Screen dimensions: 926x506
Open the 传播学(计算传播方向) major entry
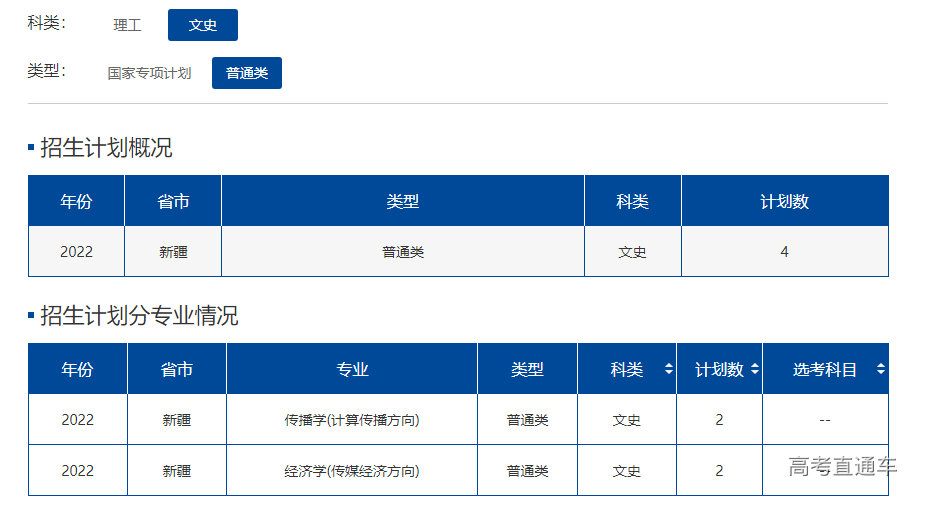(352, 420)
